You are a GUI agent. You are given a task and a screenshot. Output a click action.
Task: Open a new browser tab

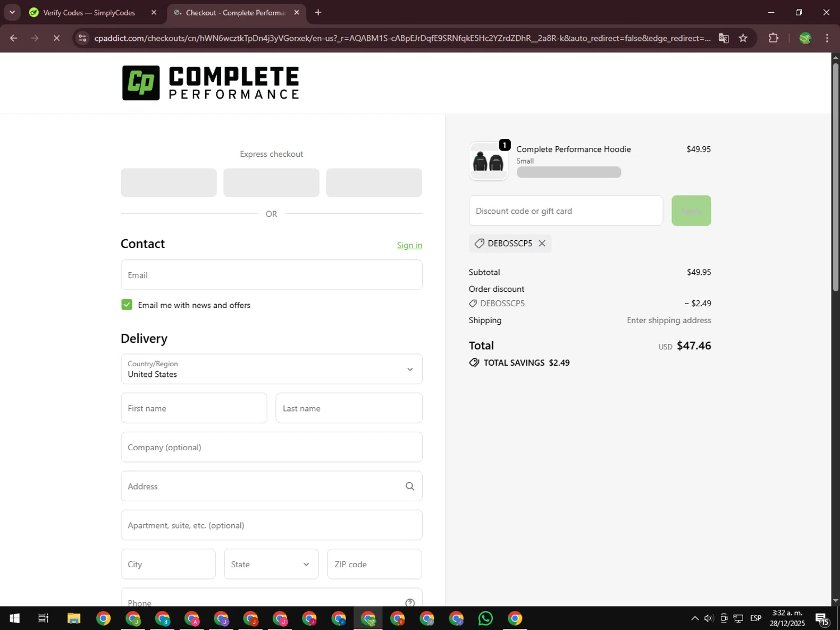tap(318, 12)
